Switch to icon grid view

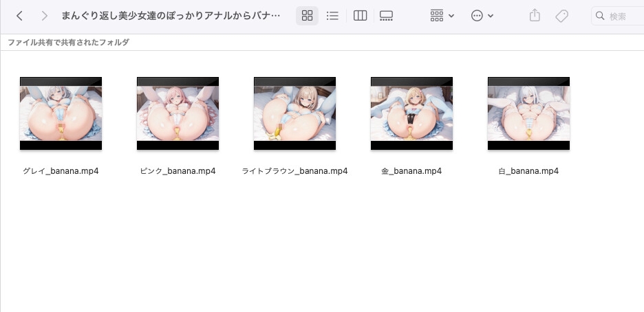click(307, 16)
